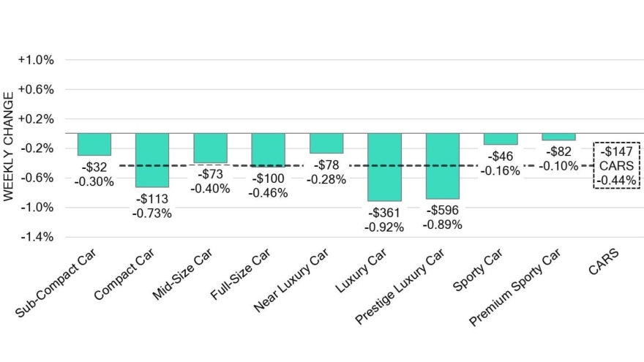
Task: Select the -$361 Luxury Car data label
Action: pyautogui.click(x=384, y=219)
